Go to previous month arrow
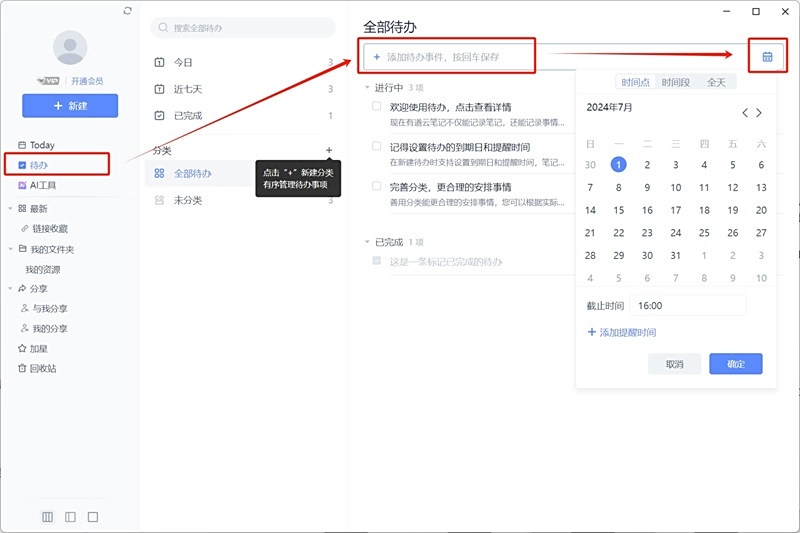The width and height of the screenshot is (800, 533). [745, 113]
